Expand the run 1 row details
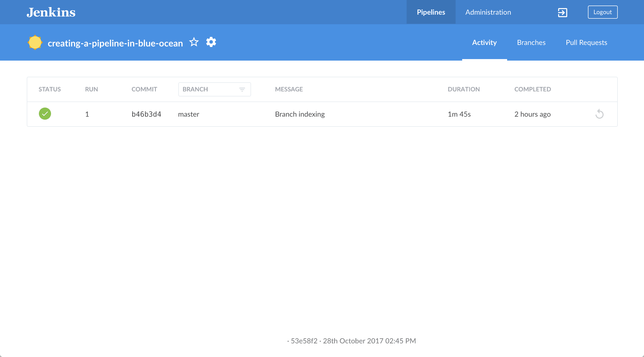The width and height of the screenshot is (644, 357). [x=300, y=114]
